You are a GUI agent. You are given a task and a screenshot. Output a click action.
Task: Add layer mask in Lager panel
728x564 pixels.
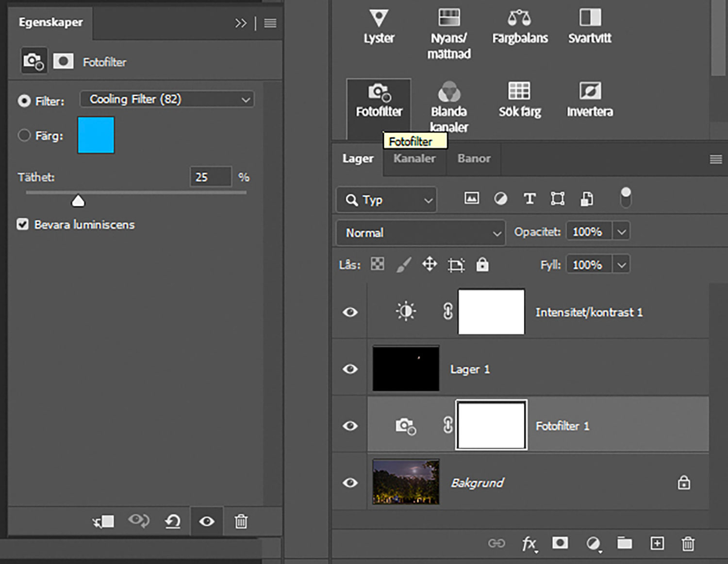560,543
